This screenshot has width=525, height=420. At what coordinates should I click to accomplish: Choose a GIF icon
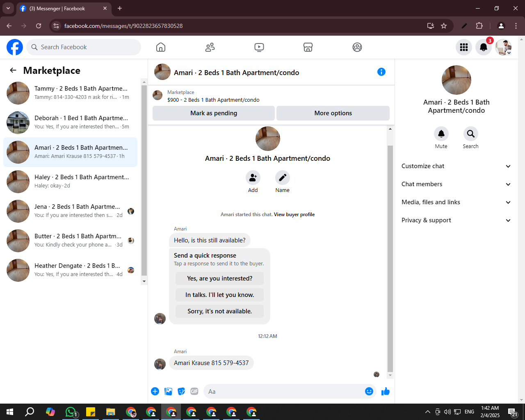pos(194,391)
